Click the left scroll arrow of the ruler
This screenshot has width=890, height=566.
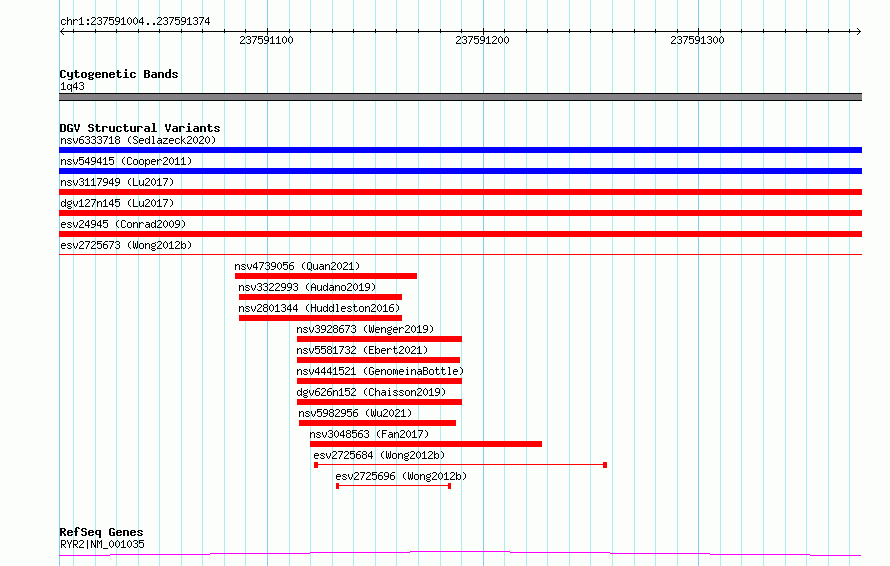click(62, 32)
